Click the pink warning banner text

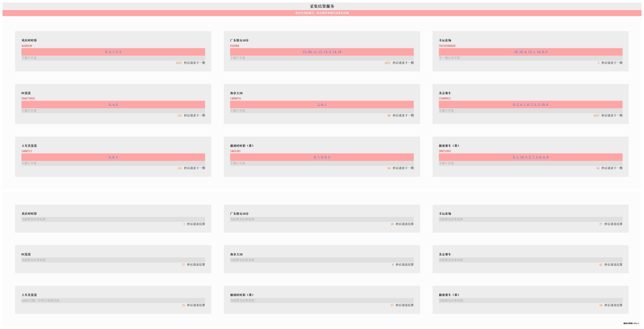coord(322,13)
